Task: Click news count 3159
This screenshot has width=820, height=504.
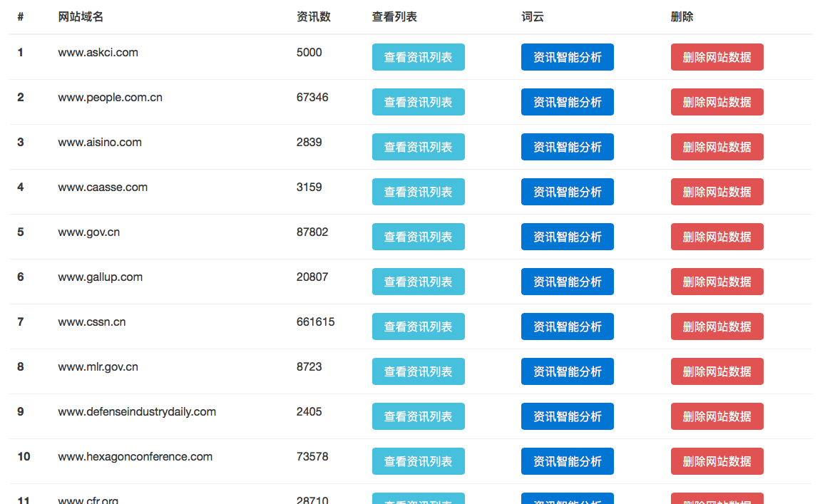Action: click(309, 187)
